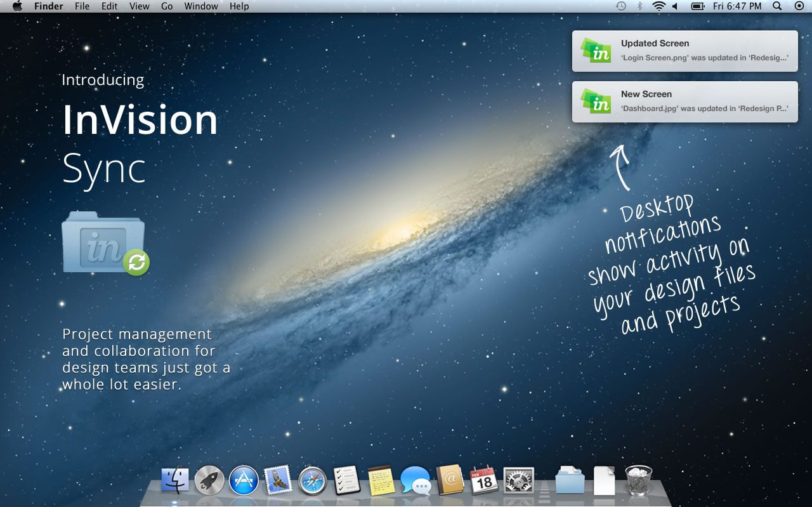The width and height of the screenshot is (812, 507).
Task: Open Messages chat bubbles in Dock
Action: pos(416,480)
